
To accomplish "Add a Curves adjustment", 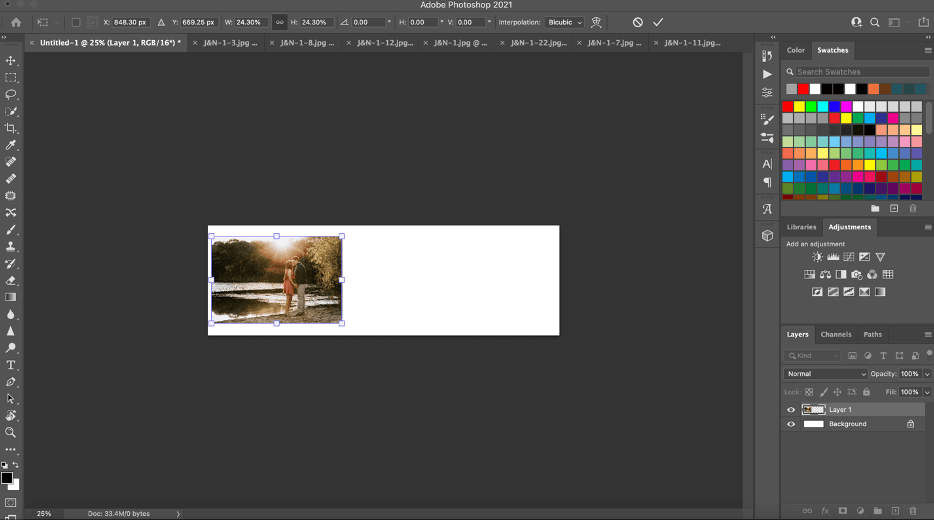I will click(x=849, y=257).
